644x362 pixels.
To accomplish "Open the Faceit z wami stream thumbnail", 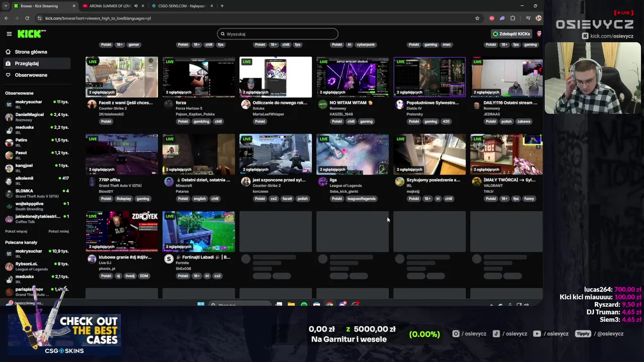I will [121, 77].
